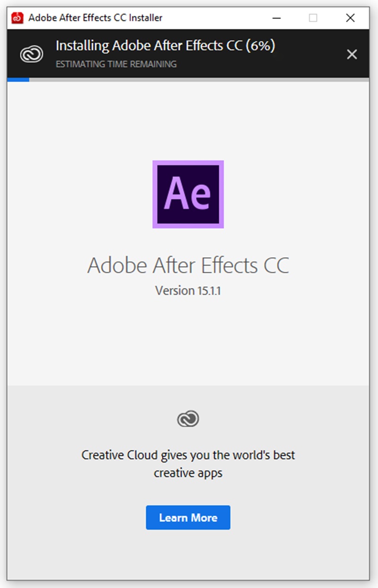Screen dimensions: 378x588
Task: Minimize the installer window
Action: tap(276, 17)
